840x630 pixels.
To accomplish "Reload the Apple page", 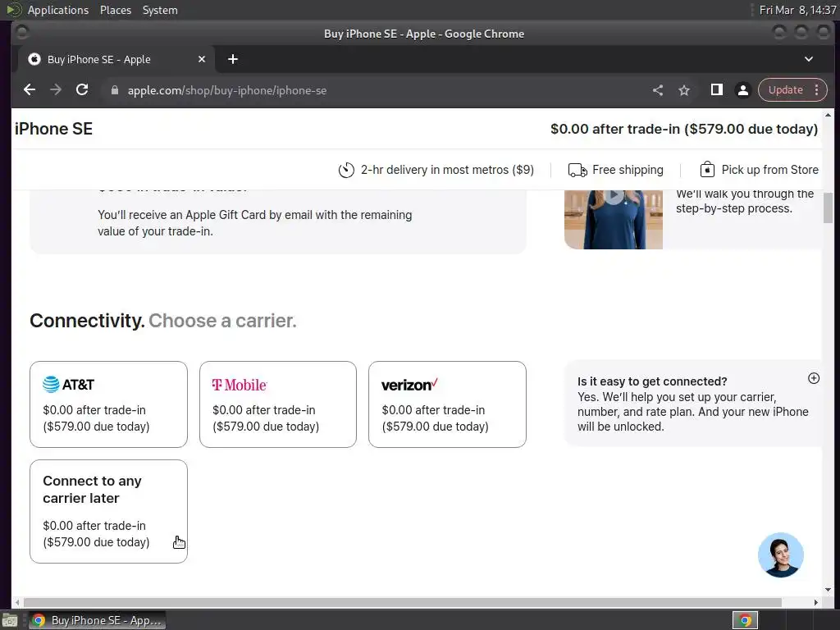I will [82, 90].
